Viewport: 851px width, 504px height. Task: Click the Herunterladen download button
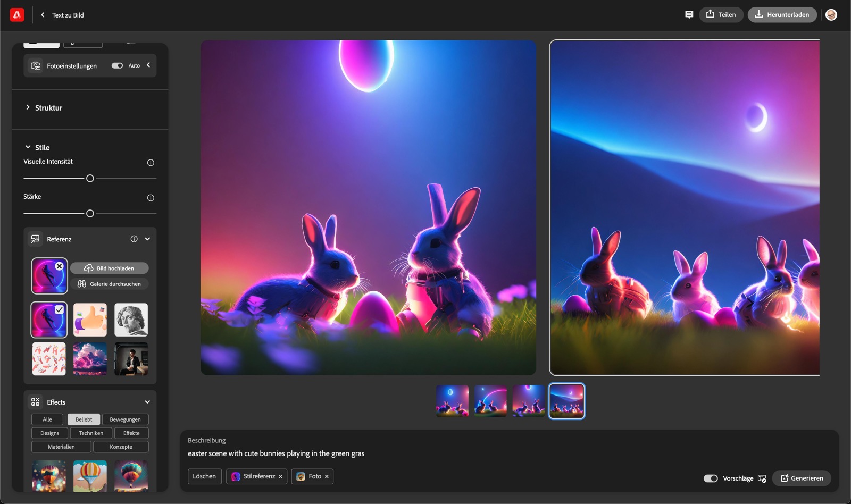tap(782, 15)
